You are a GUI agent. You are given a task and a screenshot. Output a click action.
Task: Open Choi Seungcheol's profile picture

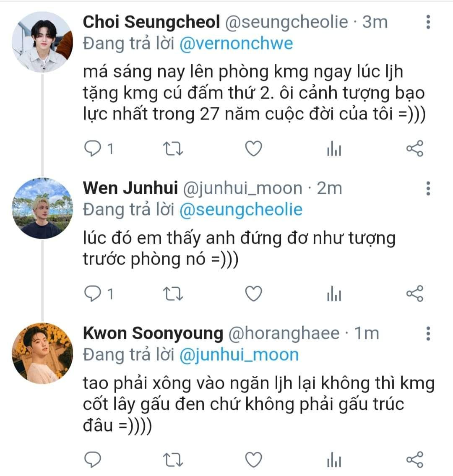(42, 42)
